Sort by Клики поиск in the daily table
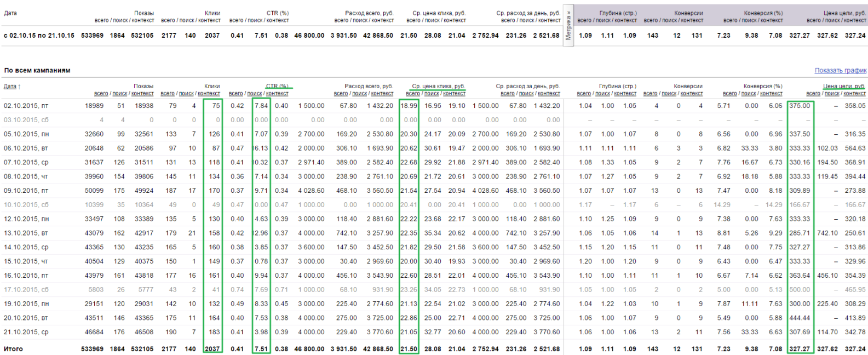The image size is (868, 355). pyautogui.click(x=187, y=94)
